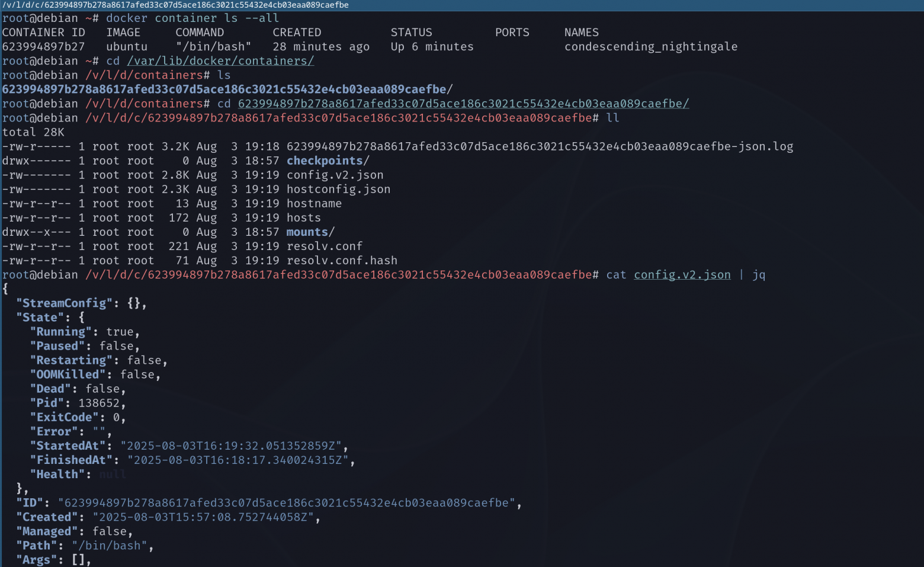The width and height of the screenshot is (924, 567).
Task: Click the Pid value 138652
Action: [x=99, y=402]
